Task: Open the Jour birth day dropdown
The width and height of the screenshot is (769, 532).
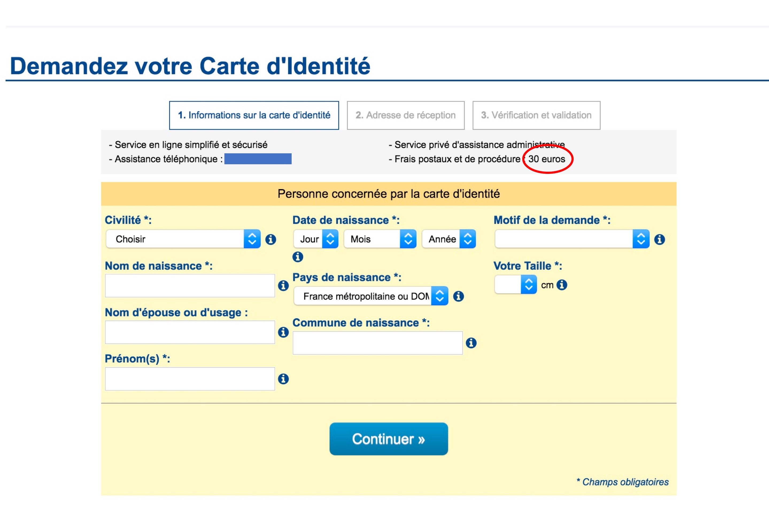Action: pos(316,239)
